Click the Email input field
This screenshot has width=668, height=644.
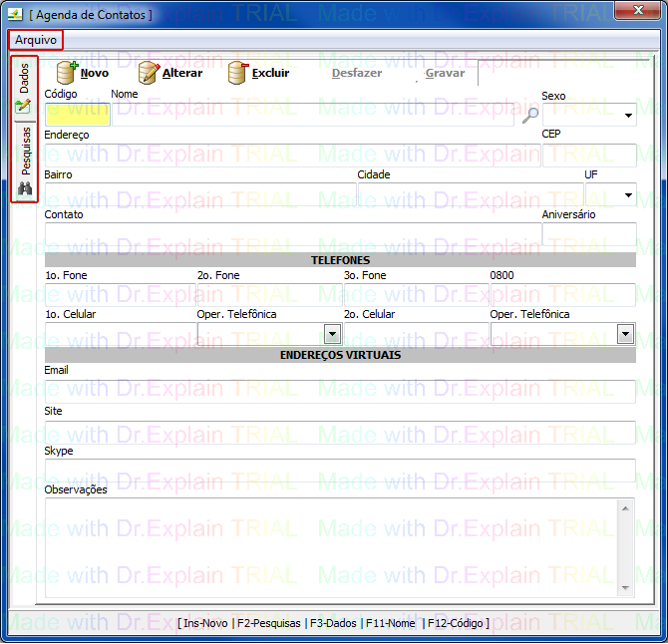(339, 392)
